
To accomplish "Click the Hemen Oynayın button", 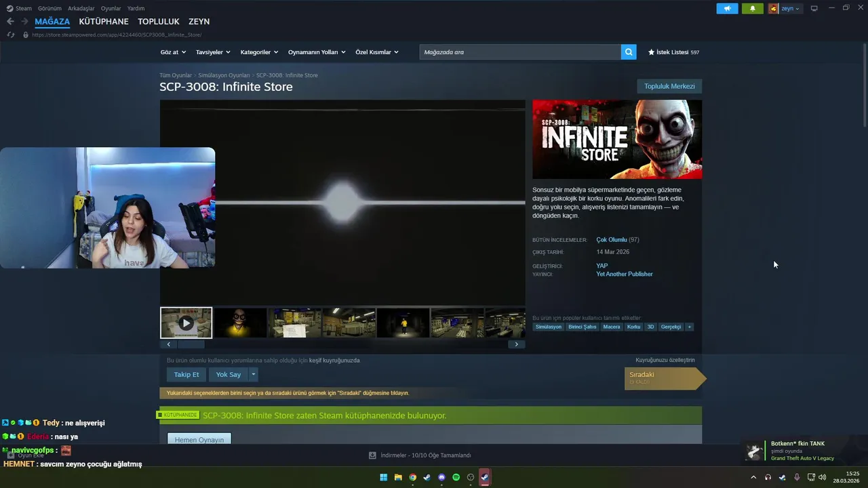I will click(x=199, y=439).
